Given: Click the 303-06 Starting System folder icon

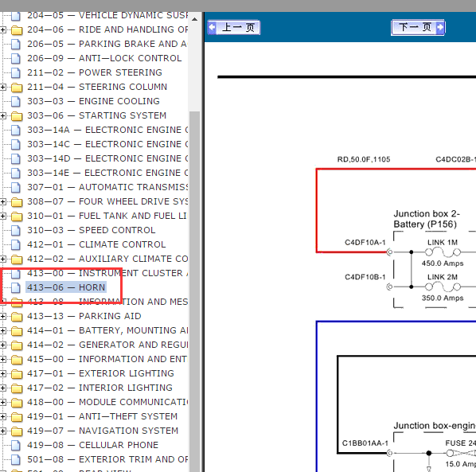Looking at the screenshot, I should 17,115.
